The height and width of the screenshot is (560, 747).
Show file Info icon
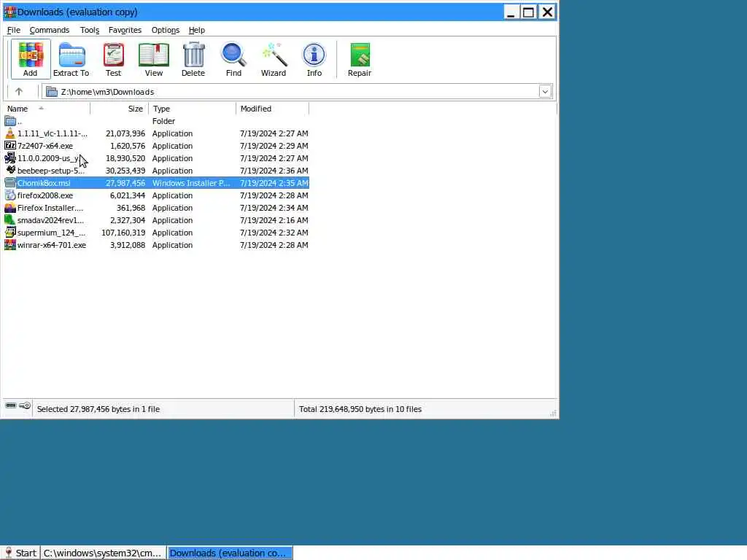coord(314,55)
